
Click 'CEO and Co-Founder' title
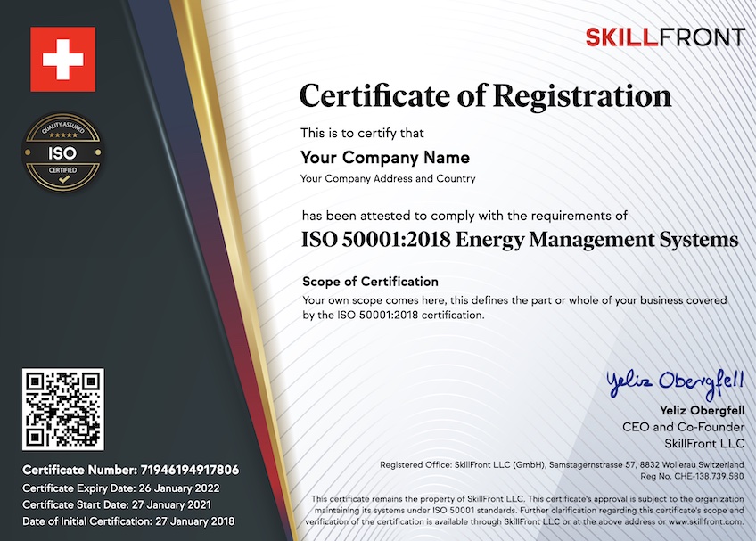click(683, 427)
